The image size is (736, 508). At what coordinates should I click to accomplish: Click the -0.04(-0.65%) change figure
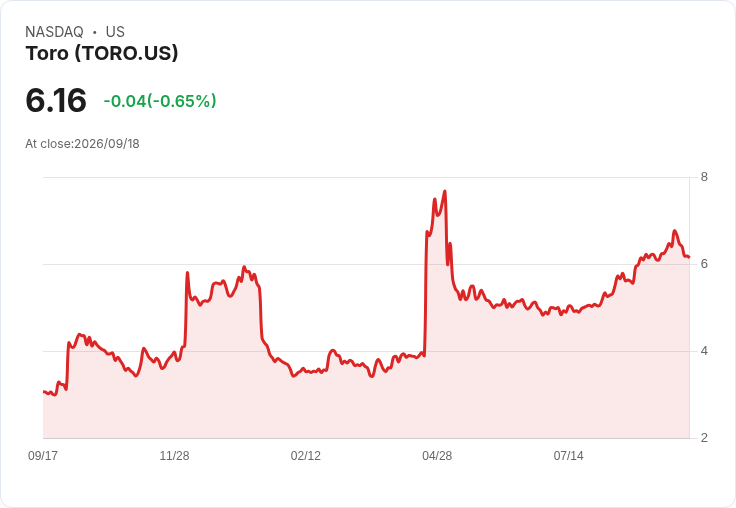[160, 101]
